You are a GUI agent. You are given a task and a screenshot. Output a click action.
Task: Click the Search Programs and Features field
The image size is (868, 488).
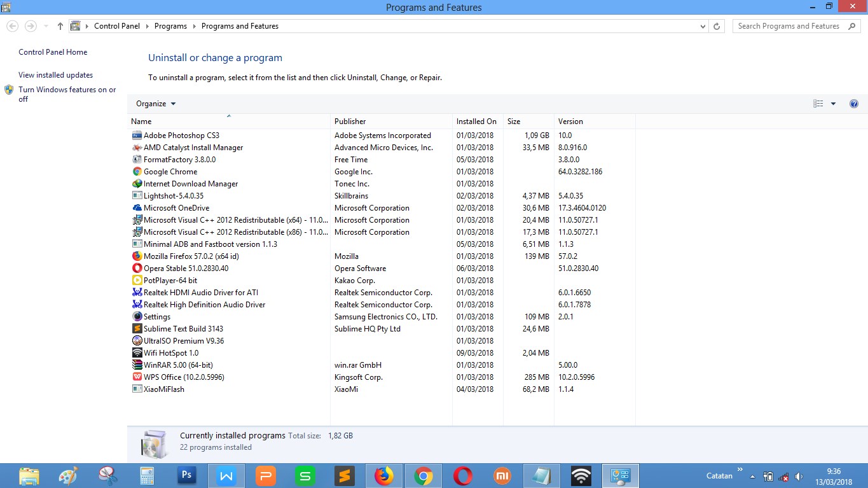pos(797,26)
